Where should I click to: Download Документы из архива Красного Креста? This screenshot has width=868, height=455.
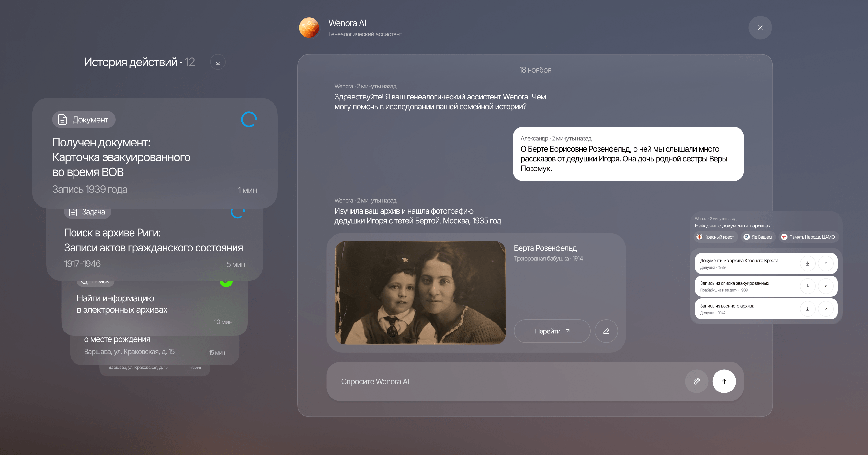click(x=807, y=263)
